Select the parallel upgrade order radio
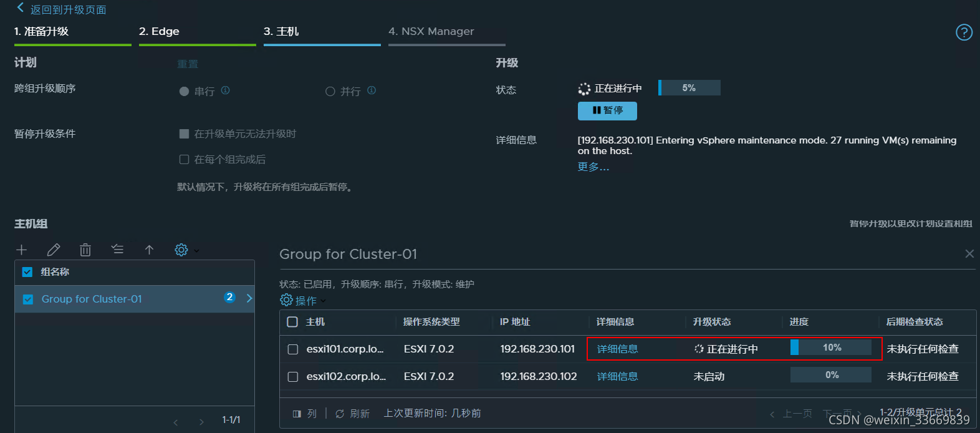The width and height of the screenshot is (980, 433). 330,92
